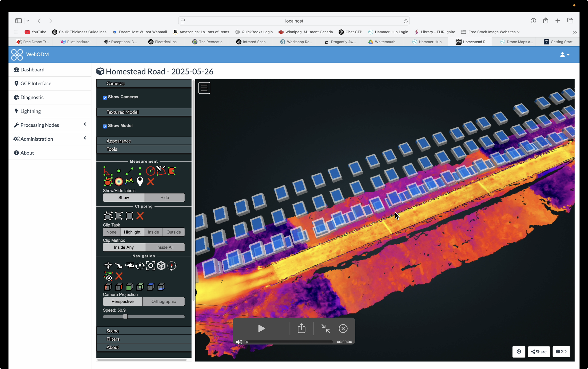Viewport: 588px width, 369px height.
Task: Click the Share button
Action: pos(539,352)
